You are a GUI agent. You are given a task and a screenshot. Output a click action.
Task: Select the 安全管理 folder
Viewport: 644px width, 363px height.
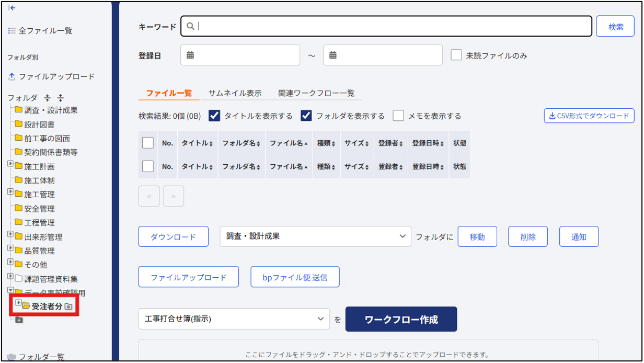tap(34, 209)
